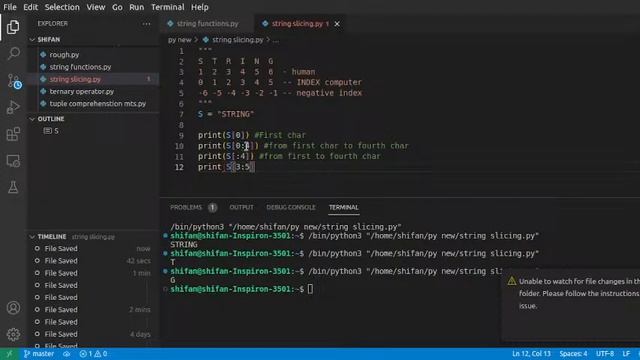Switch to the PROBLEMS panel tab

[186, 207]
